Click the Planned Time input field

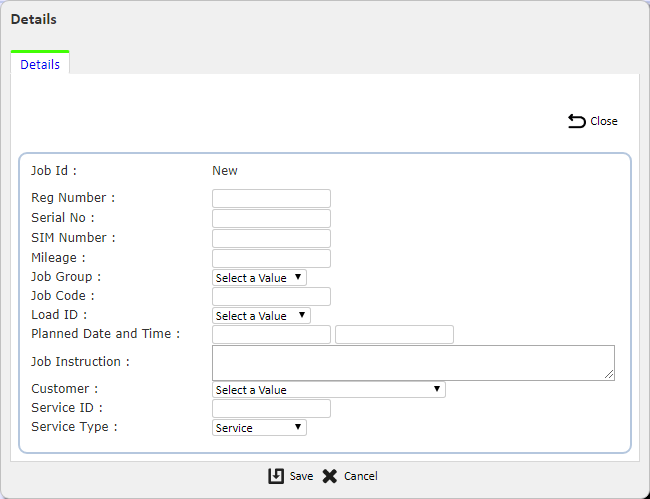tap(394, 334)
